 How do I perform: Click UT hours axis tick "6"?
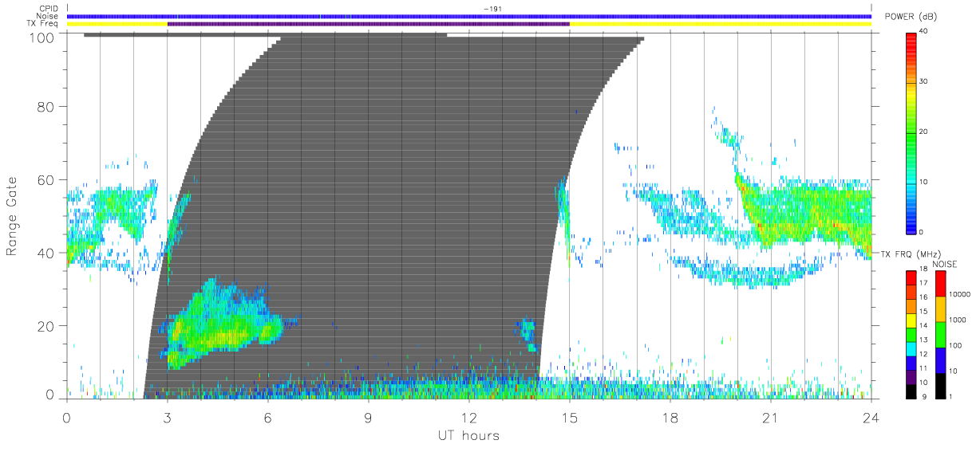[x=268, y=417]
